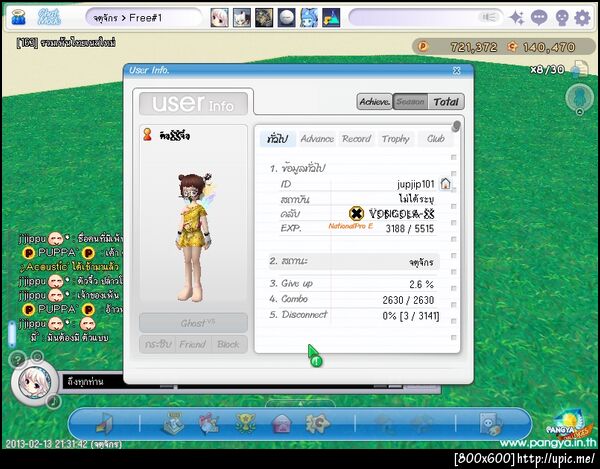Click the Ghost button
Viewport: 600px width, 469px height.
[x=193, y=323]
